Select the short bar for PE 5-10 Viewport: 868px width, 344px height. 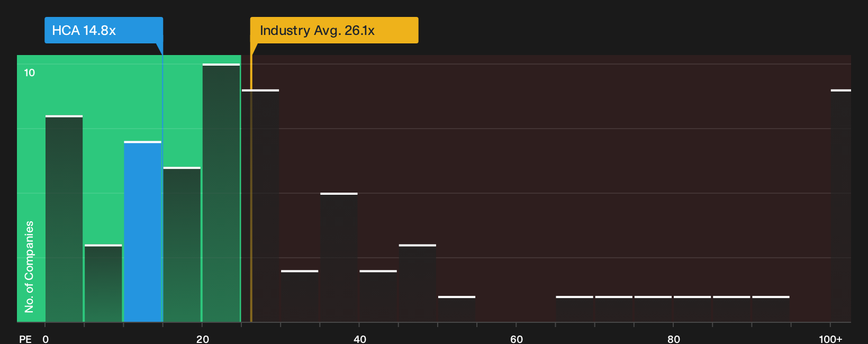(103, 283)
